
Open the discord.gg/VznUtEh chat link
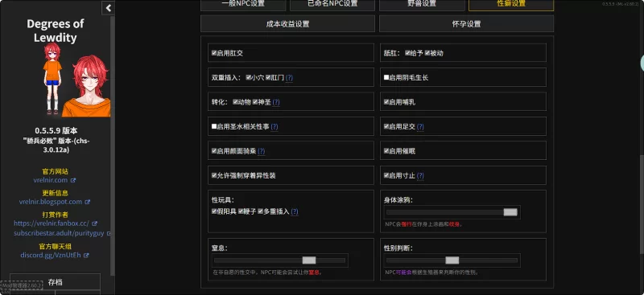pyautogui.click(x=51, y=255)
